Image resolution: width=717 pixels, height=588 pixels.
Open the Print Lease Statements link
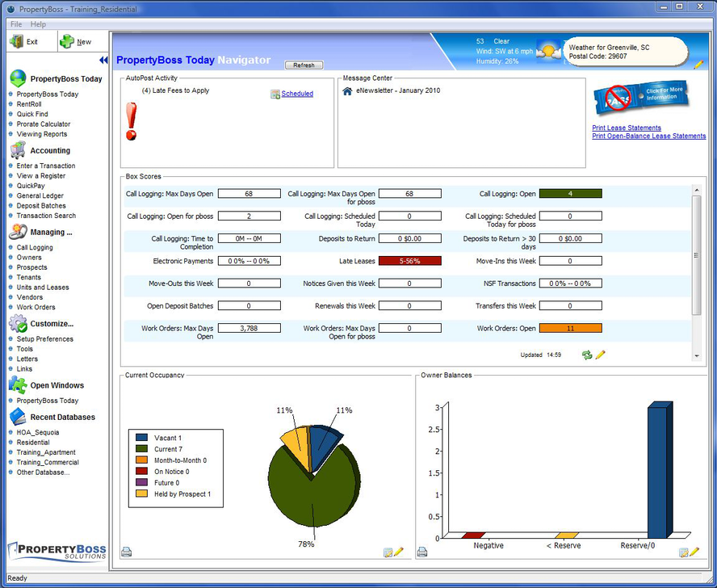[627, 128]
